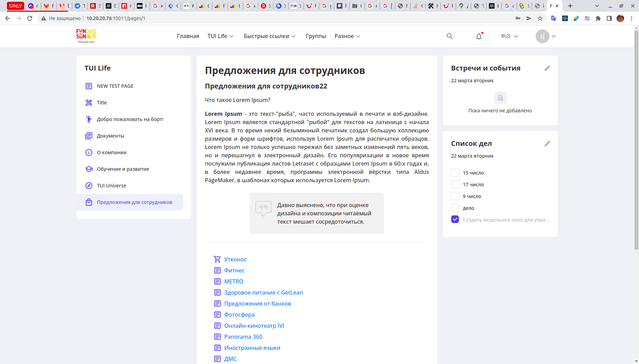
Task: Open the browser extensions puzzle icon
Action: coord(598,18)
